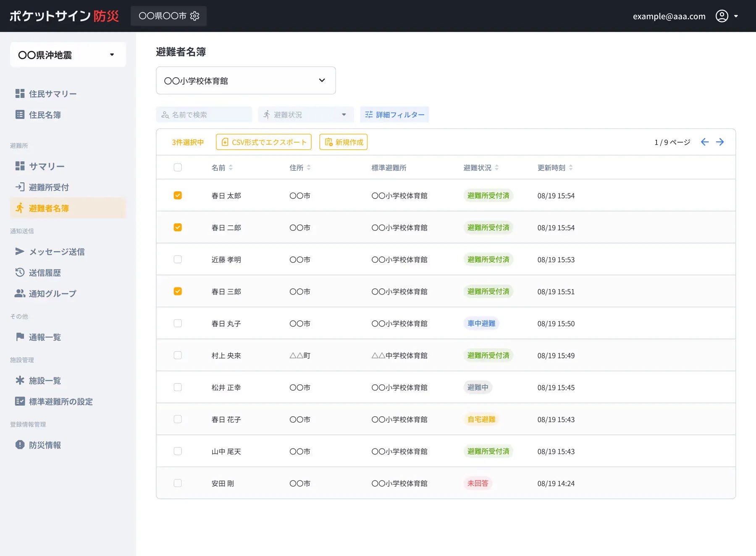Click the 標準避難所の設定 checklist icon

20,401
